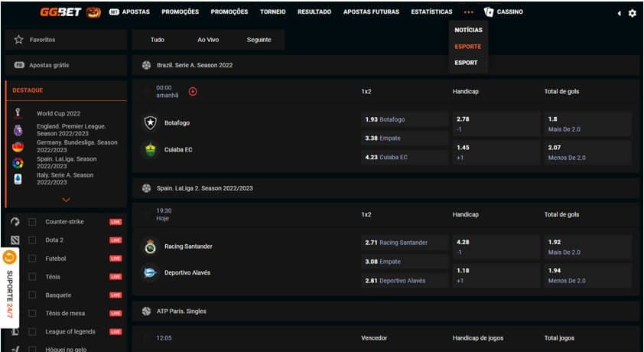The width and height of the screenshot is (644, 352).
Task: Tick the Dota 2 filter checkbox
Action: 32,240
